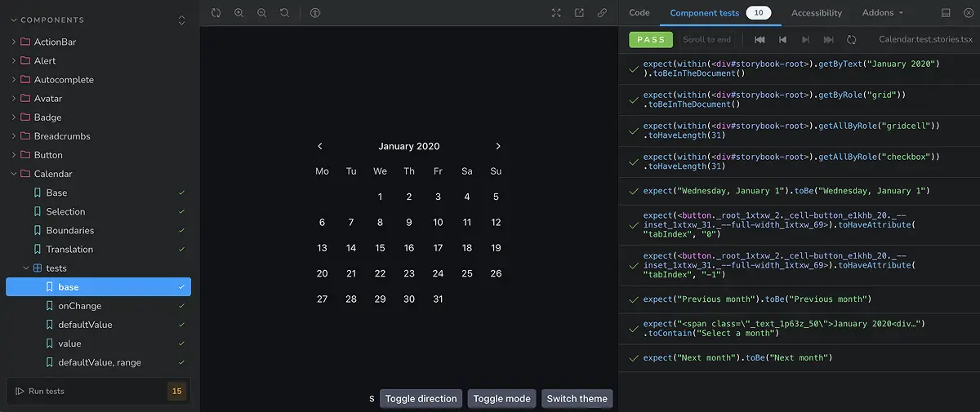Zoom out on the canvas
This screenshot has width=980, height=412.
click(x=261, y=13)
